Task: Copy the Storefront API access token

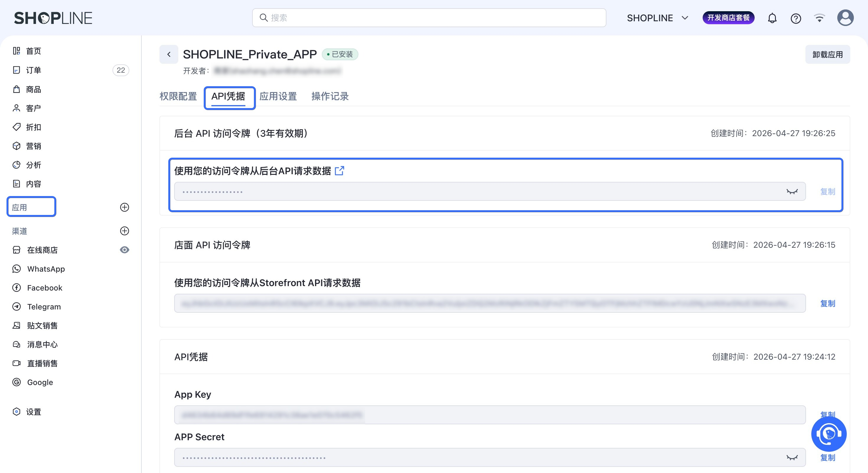Action: click(828, 304)
